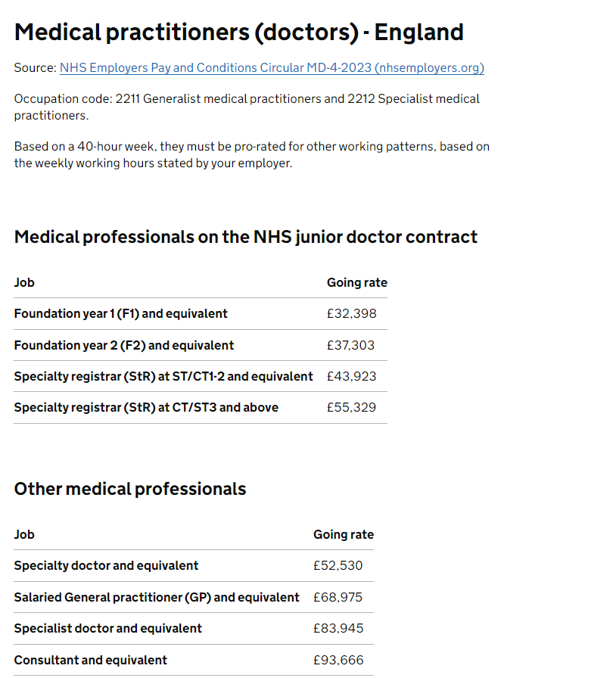Click the £93,666 consultant going rate
Image resolution: width=616 pixels, height=678 pixels.
tap(339, 660)
